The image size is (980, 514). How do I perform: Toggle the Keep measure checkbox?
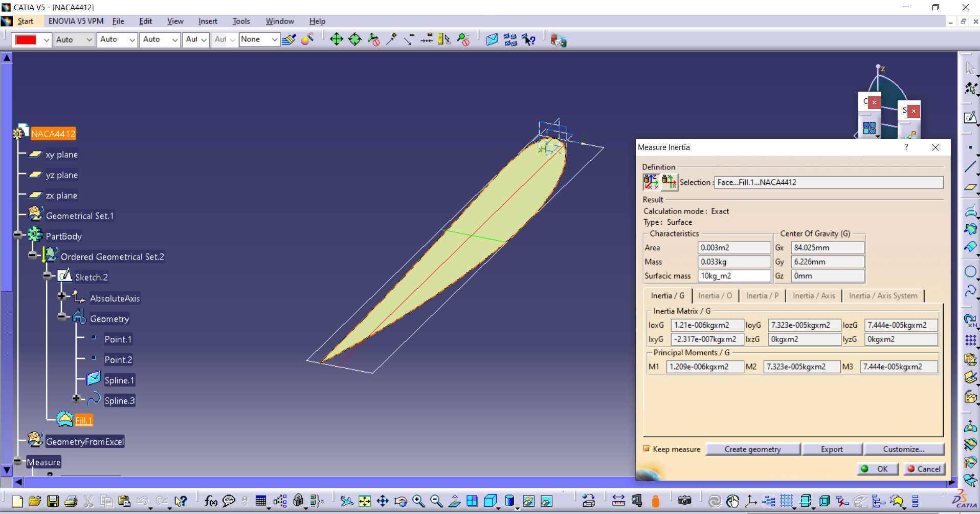[x=647, y=449]
